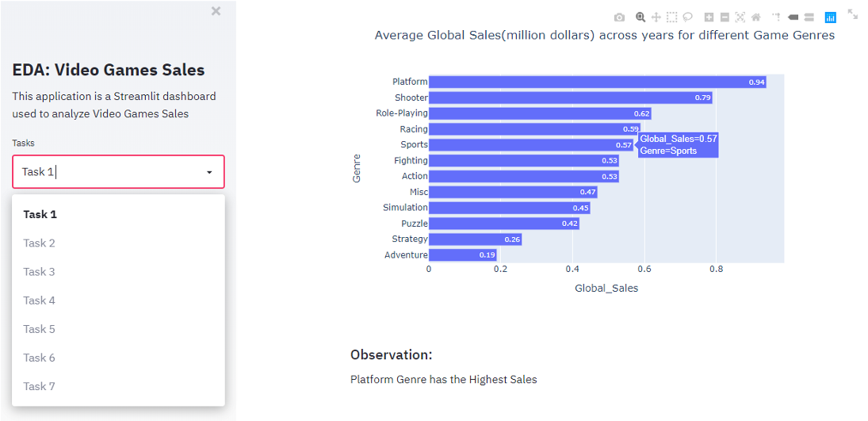Activate Lasso Select tool

click(688, 17)
